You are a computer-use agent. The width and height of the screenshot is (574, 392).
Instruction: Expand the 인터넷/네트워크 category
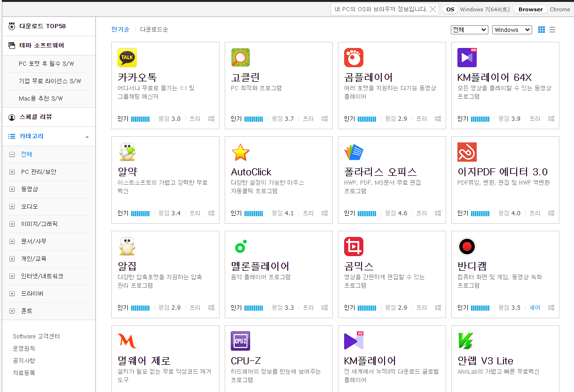[x=12, y=276]
